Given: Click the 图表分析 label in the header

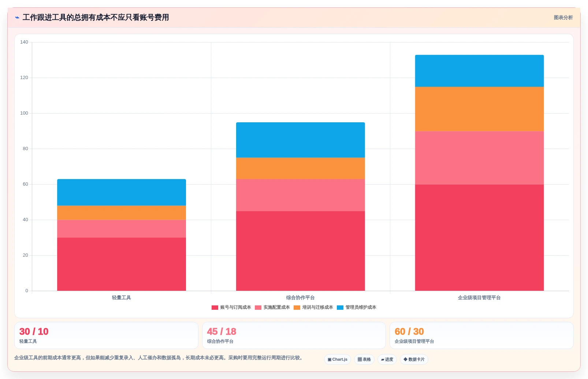Looking at the screenshot, I should pyautogui.click(x=563, y=18).
